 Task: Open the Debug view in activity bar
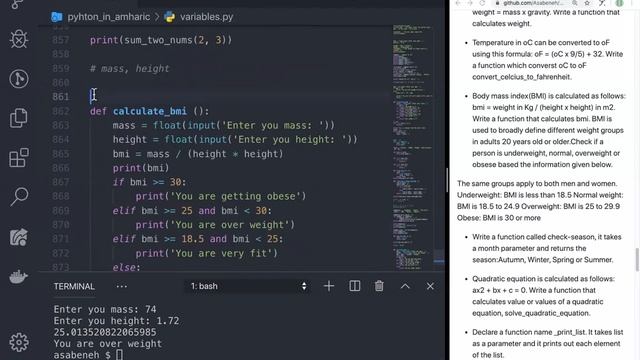(x=19, y=39)
